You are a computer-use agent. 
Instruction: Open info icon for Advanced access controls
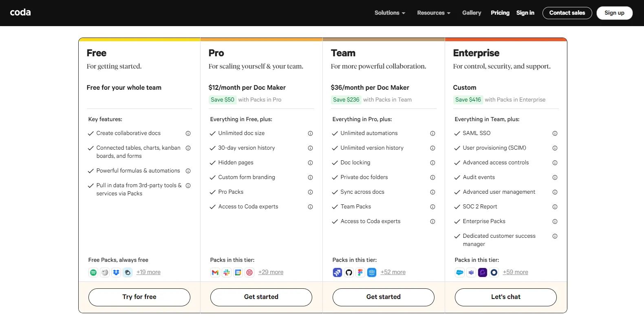pos(555,163)
